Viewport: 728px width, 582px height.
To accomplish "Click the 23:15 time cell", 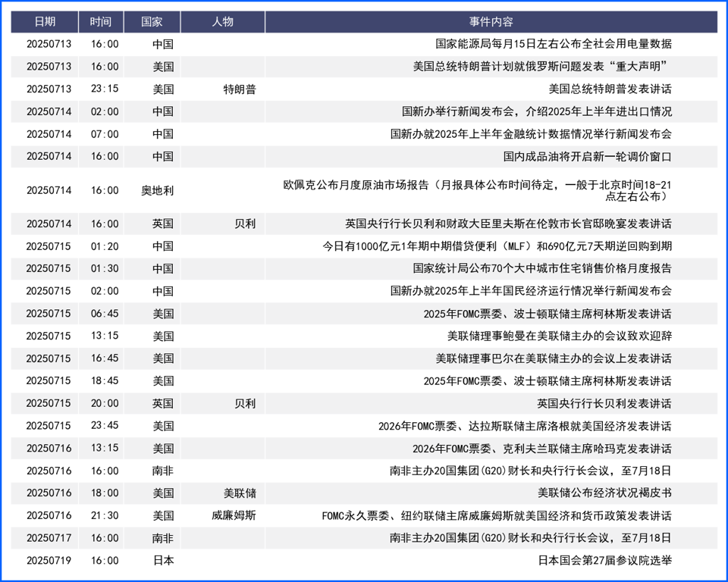I will [105, 89].
